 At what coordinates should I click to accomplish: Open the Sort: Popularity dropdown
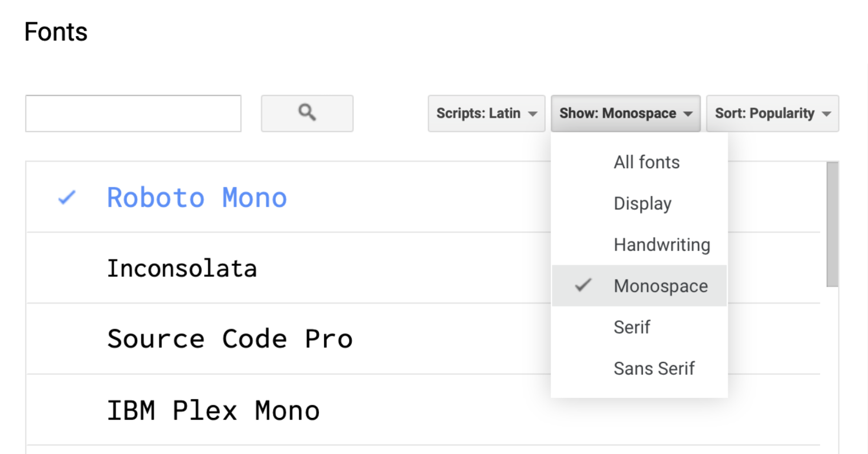[772, 113]
